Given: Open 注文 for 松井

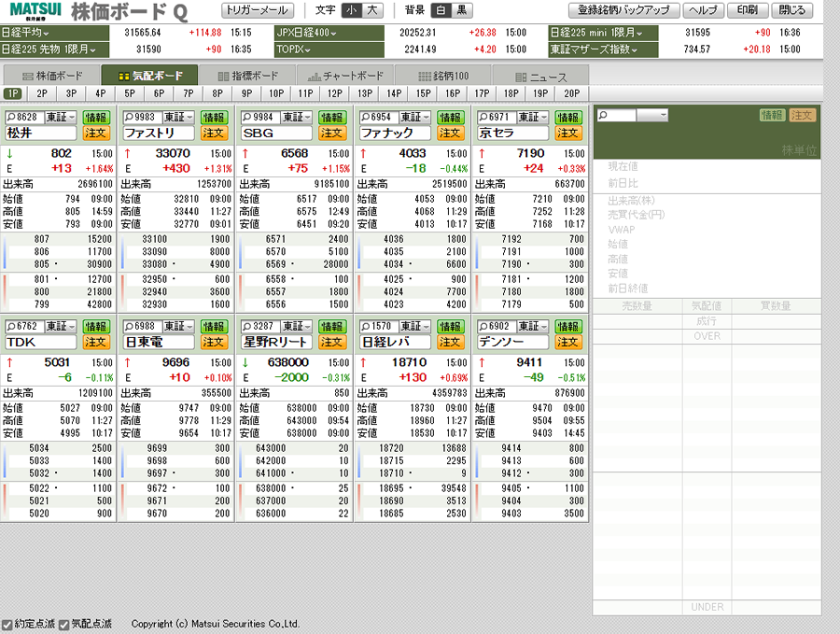Looking at the screenshot, I should [x=96, y=133].
